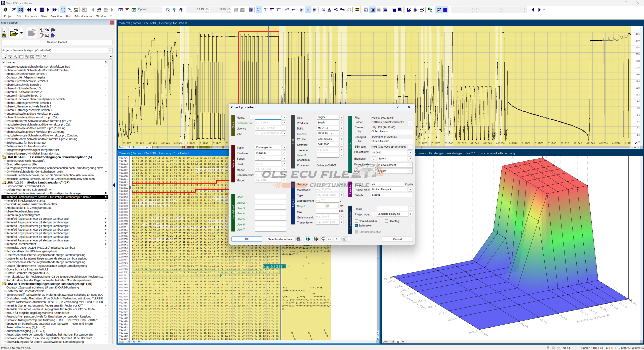Click the e-mail envelope icon in Map selection
This screenshot has width=644, height=350.
47,35
